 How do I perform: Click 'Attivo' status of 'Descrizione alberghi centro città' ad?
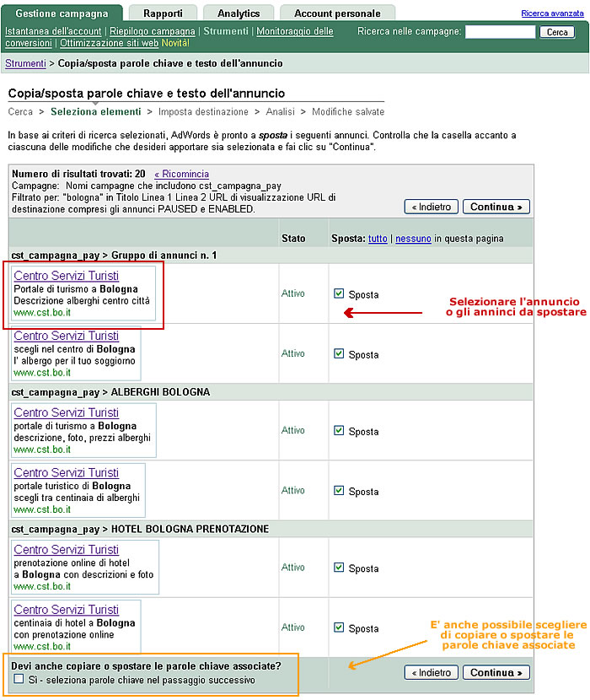tap(292, 293)
